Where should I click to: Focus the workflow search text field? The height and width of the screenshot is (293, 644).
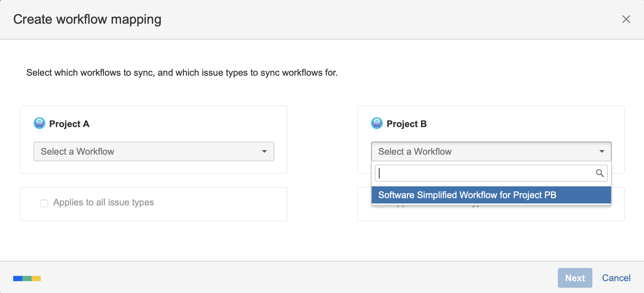485,173
